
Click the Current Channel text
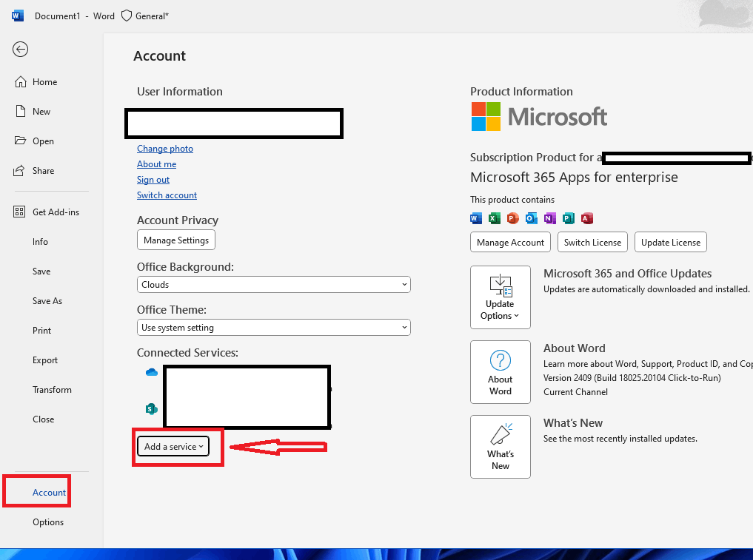[575, 392]
